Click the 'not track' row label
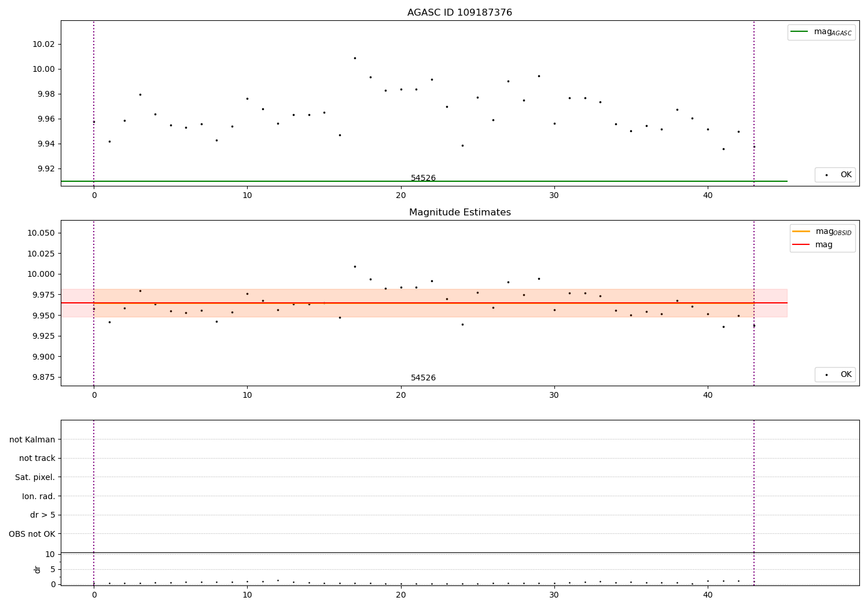868x608 pixels. click(x=37, y=458)
